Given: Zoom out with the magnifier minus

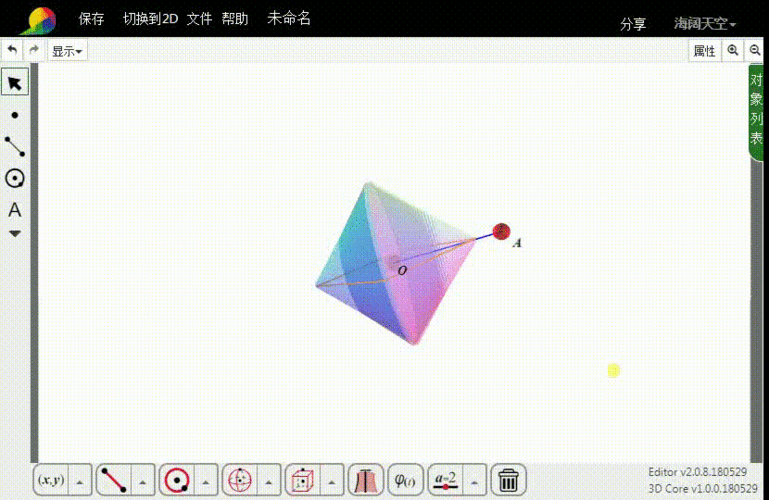Looking at the screenshot, I should (755, 50).
